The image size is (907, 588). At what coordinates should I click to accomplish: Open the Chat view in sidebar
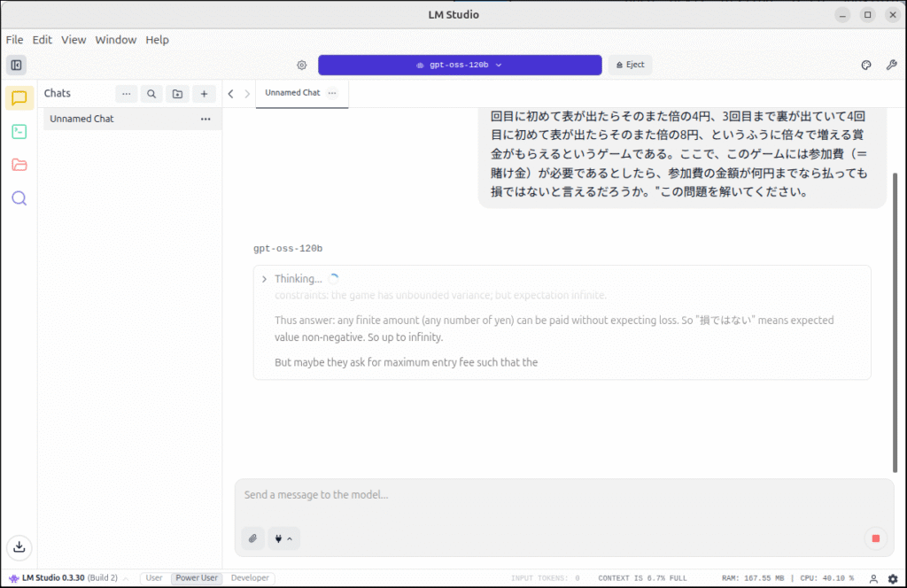tap(19, 98)
